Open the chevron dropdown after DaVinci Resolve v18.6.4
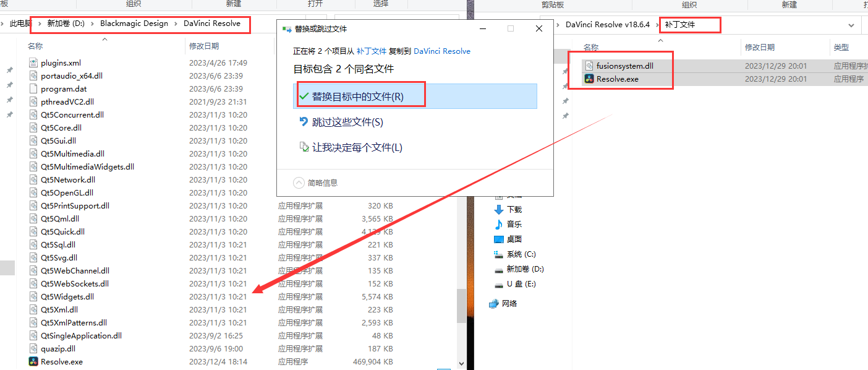868x370 pixels. [x=657, y=25]
